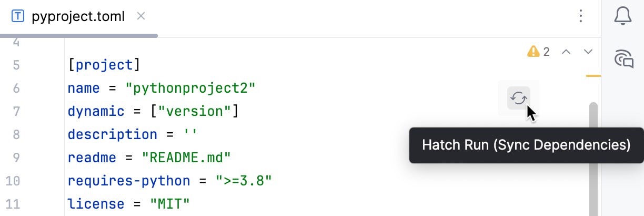Image resolution: width=644 pixels, height=216 pixels.
Task: Open the AI Assistant chat panel
Action: 623,58
